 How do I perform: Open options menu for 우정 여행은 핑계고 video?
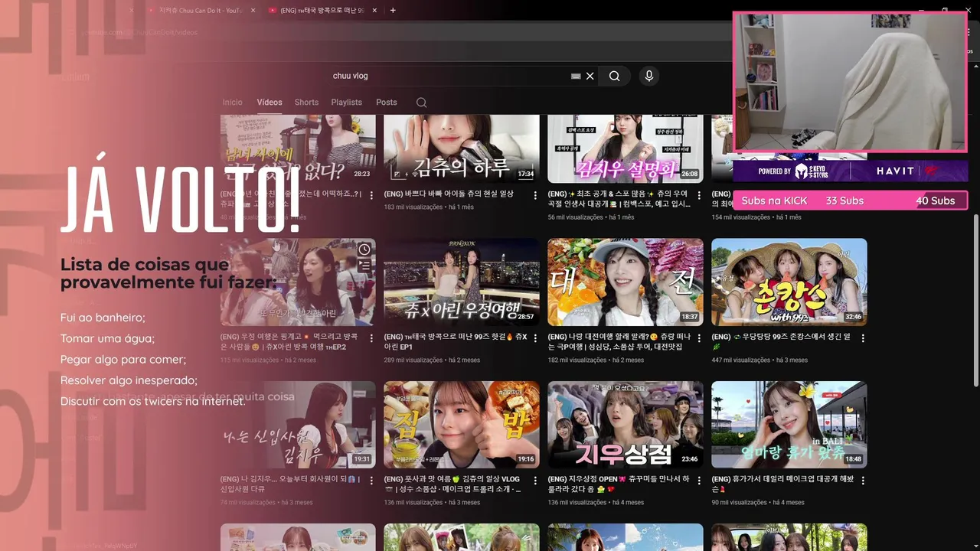(x=371, y=338)
